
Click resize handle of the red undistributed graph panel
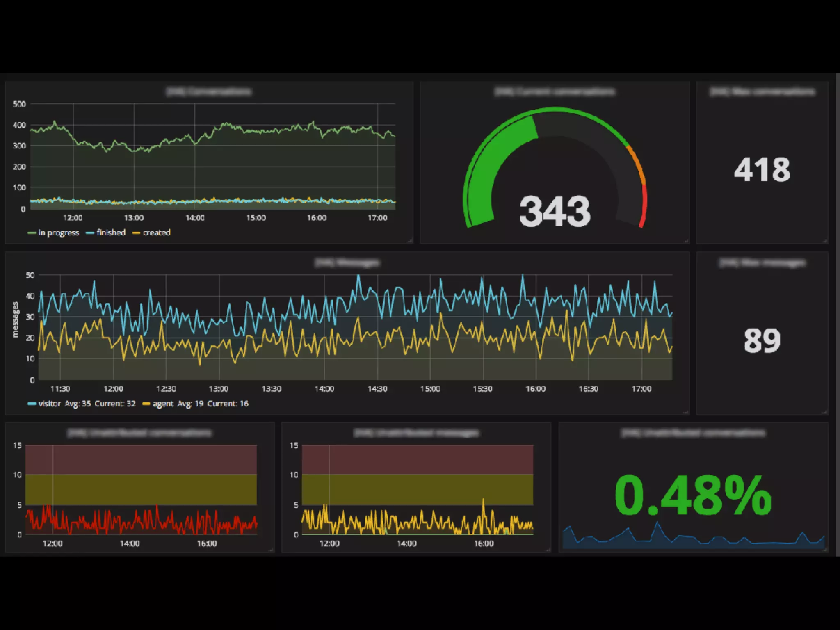point(271,550)
